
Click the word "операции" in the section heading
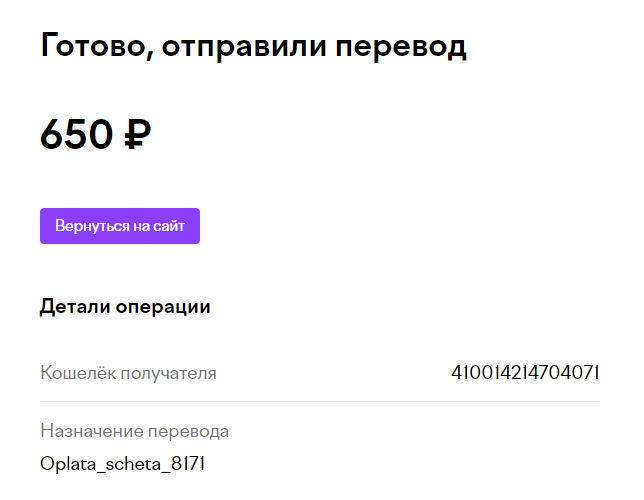click(163, 308)
